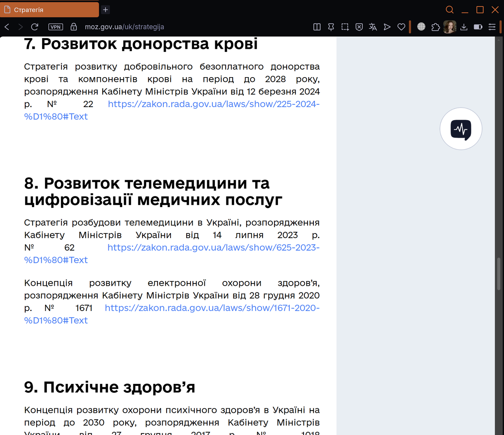Viewport: 504px width, 435px height.
Task: Toggle the VPN connection badge
Action: point(56,27)
